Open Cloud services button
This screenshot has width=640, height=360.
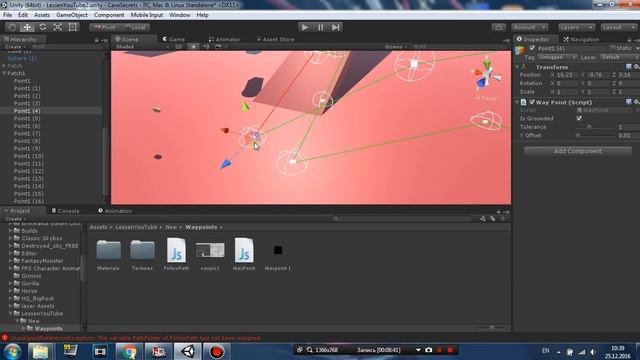(x=498, y=27)
